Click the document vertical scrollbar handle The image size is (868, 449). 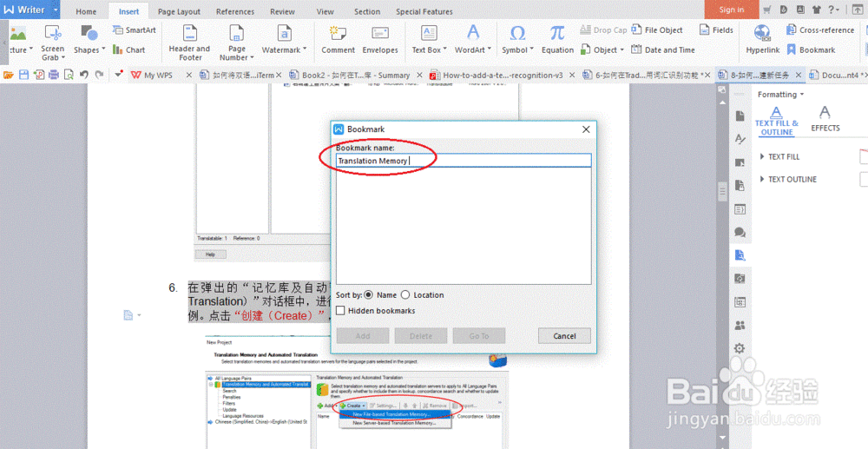pyautogui.click(x=722, y=191)
